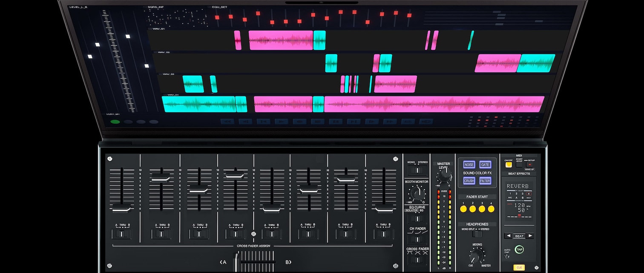
Task: Click the pause transport button on screen
Action: coord(336,122)
